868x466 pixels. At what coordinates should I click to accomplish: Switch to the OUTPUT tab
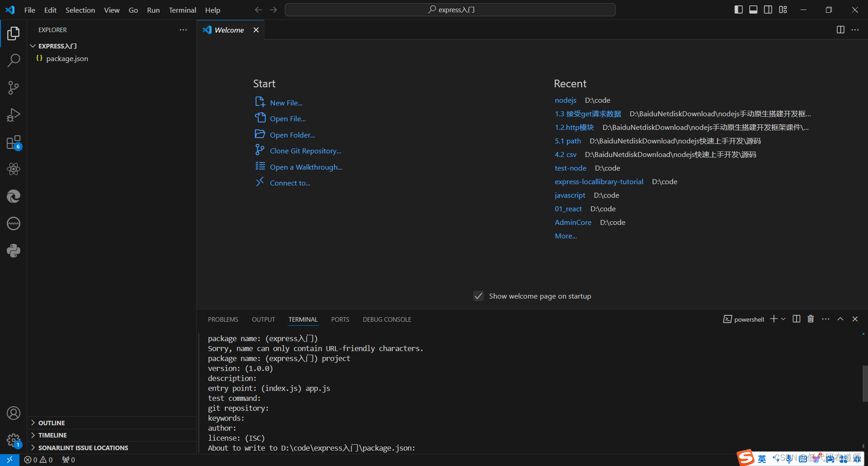tap(264, 319)
